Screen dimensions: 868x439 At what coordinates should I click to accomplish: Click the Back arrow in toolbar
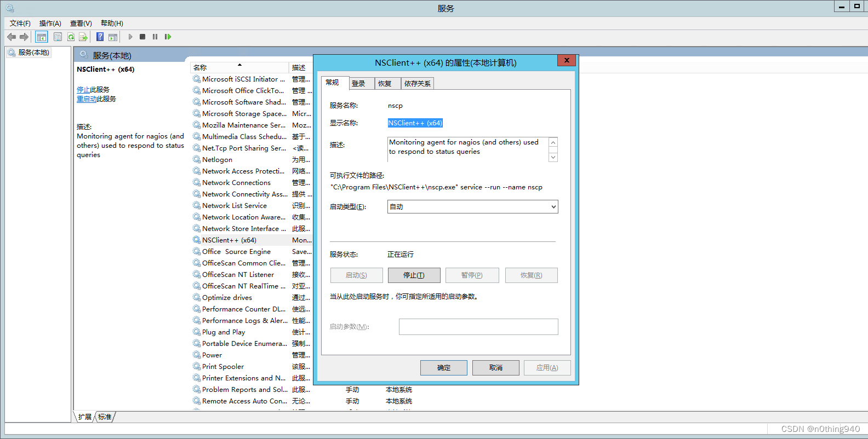pyautogui.click(x=12, y=37)
